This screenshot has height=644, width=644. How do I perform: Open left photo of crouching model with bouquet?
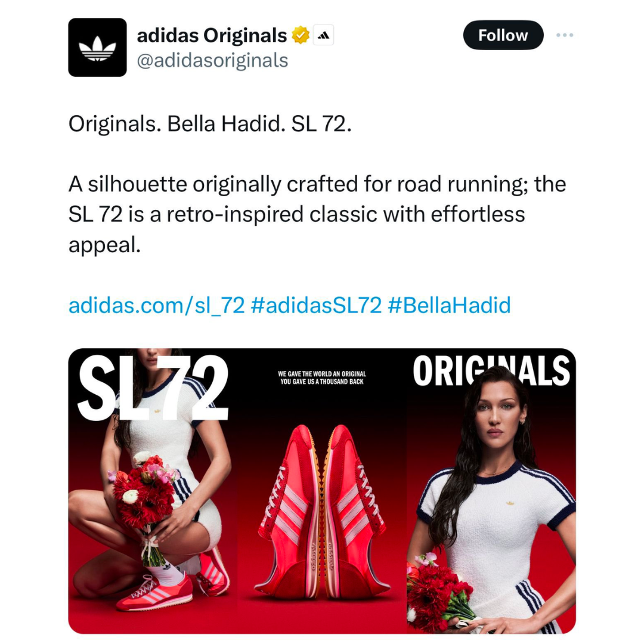153,491
